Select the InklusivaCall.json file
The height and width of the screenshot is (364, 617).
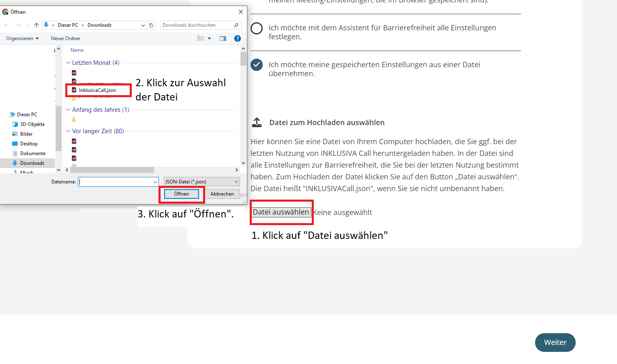[x=98, y=90]
